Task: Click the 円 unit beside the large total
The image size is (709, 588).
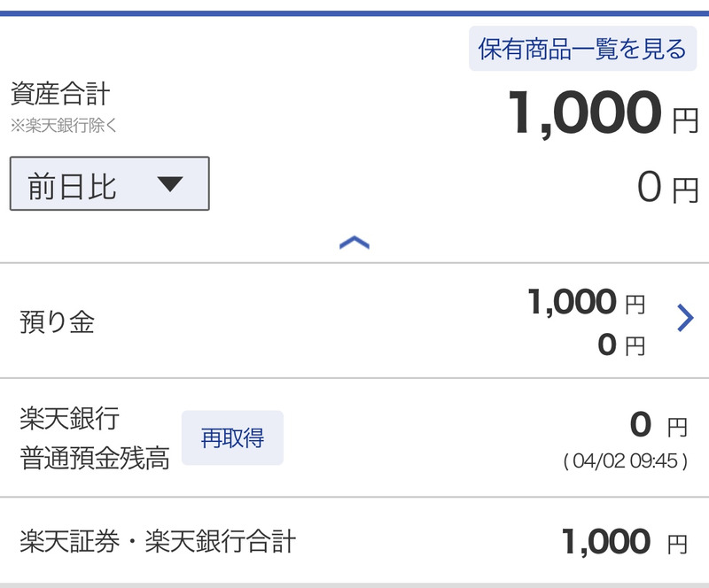Action: 684,120
